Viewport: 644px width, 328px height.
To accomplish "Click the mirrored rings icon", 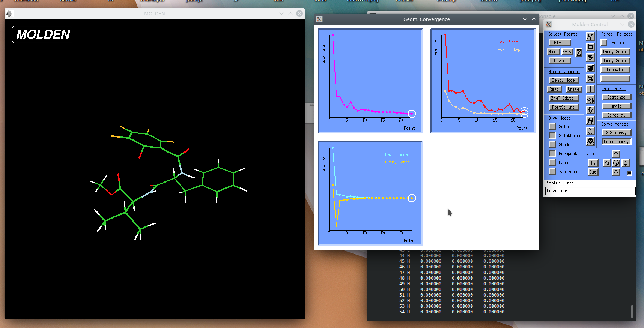I will pos(590,131).
